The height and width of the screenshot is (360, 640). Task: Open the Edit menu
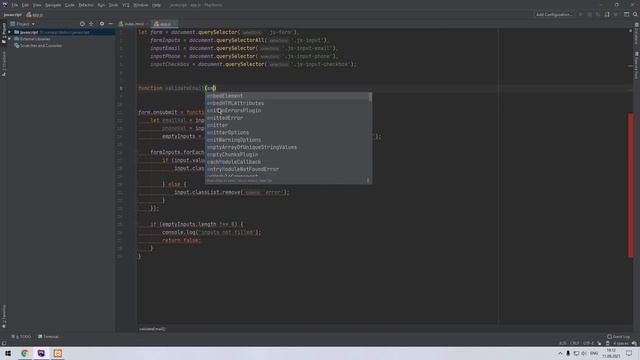(25, 5)
